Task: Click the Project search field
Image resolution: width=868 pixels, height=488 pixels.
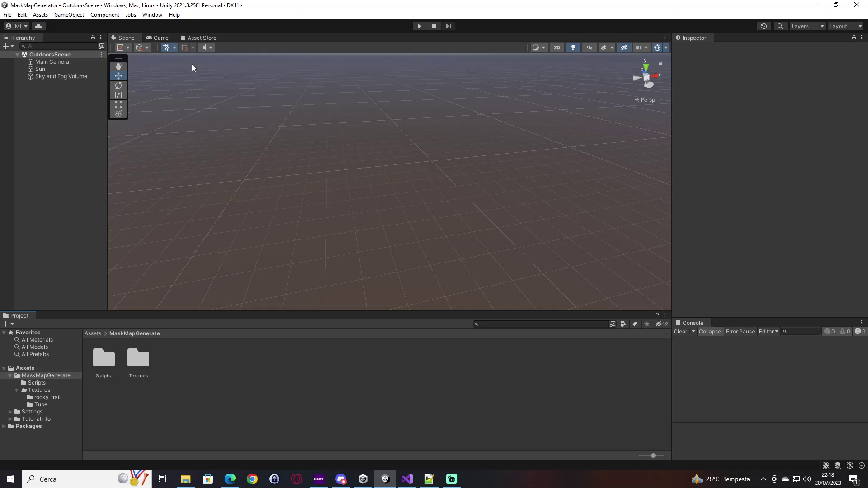Action: 540,324
